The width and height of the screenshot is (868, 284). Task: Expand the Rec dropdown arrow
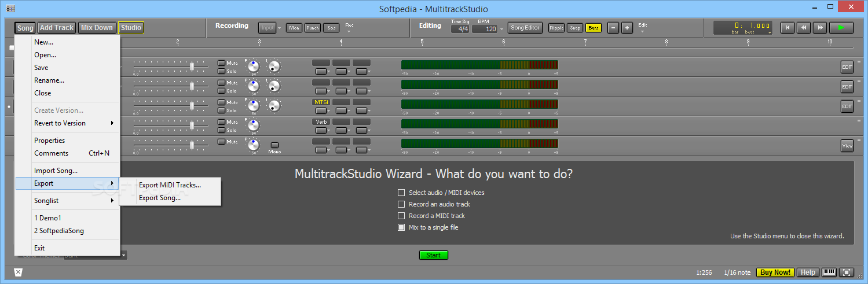pyautogui.click(x=349, y=32)
